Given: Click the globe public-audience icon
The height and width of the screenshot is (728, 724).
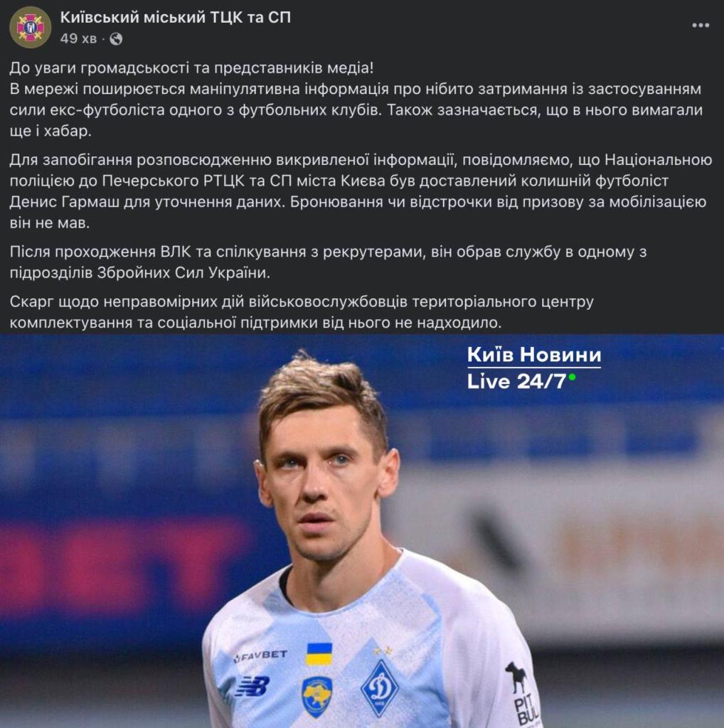Looking at the screenshot, I should click(x=116, y=39).
